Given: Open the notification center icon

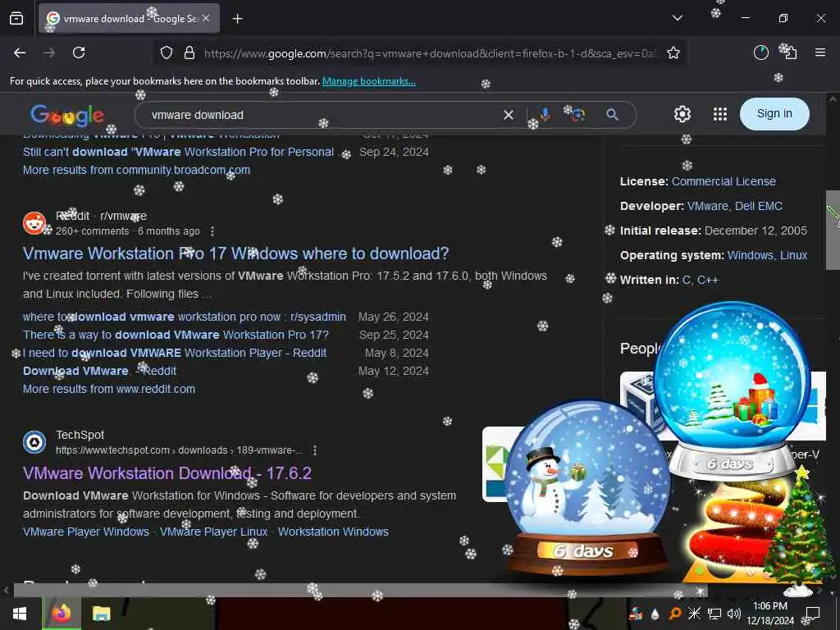Looking at the screenshot, I should [813, 614].
